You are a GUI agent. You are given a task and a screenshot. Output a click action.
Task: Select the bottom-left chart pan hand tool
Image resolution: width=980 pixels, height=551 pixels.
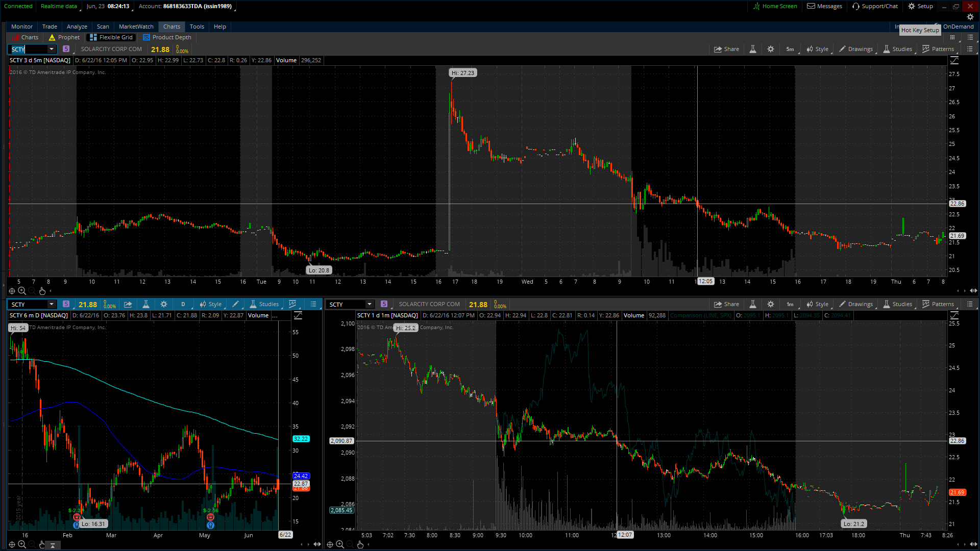tap(42, 544)
